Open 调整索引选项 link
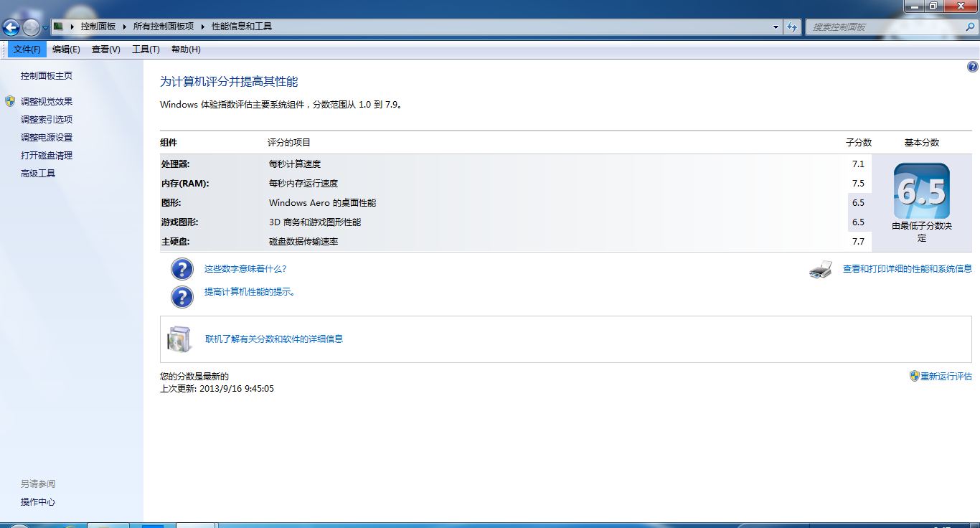Image resolution: width=980 pixels, height=528 pixels. [47, 119]
